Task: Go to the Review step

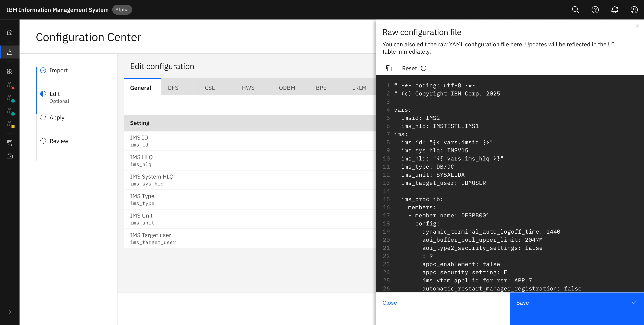Action: 59,141
